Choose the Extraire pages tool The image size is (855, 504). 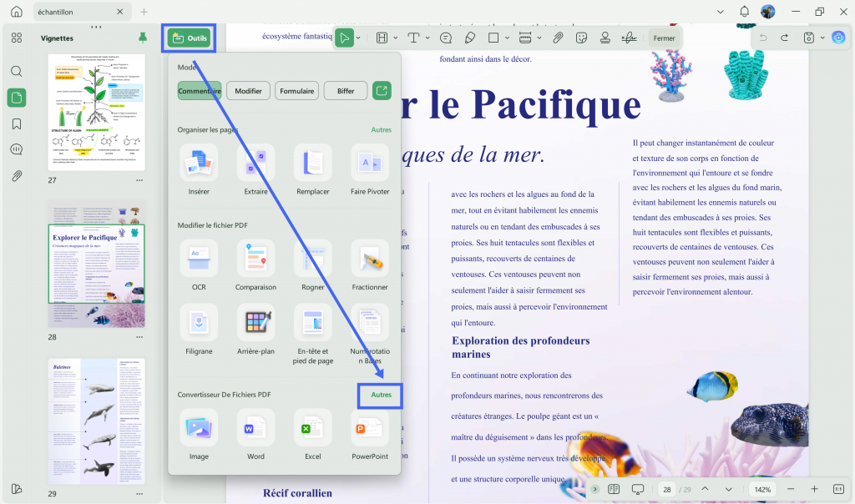255,169
